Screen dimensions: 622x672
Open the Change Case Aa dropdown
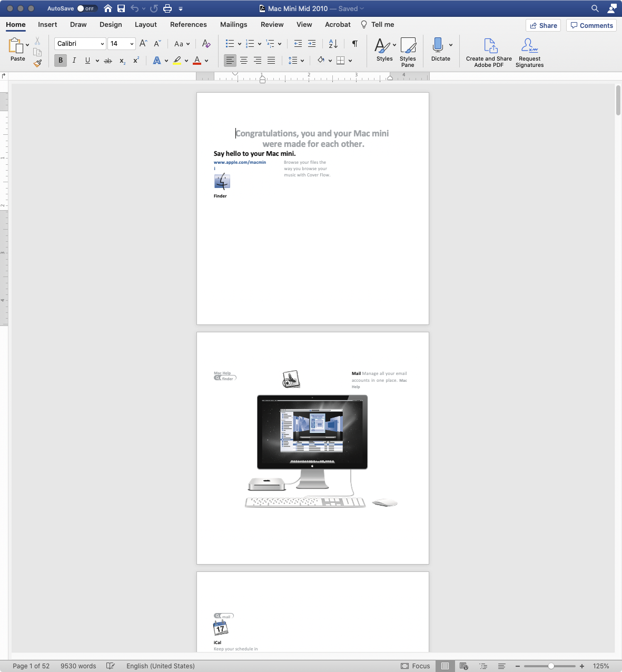coord(182,44)
